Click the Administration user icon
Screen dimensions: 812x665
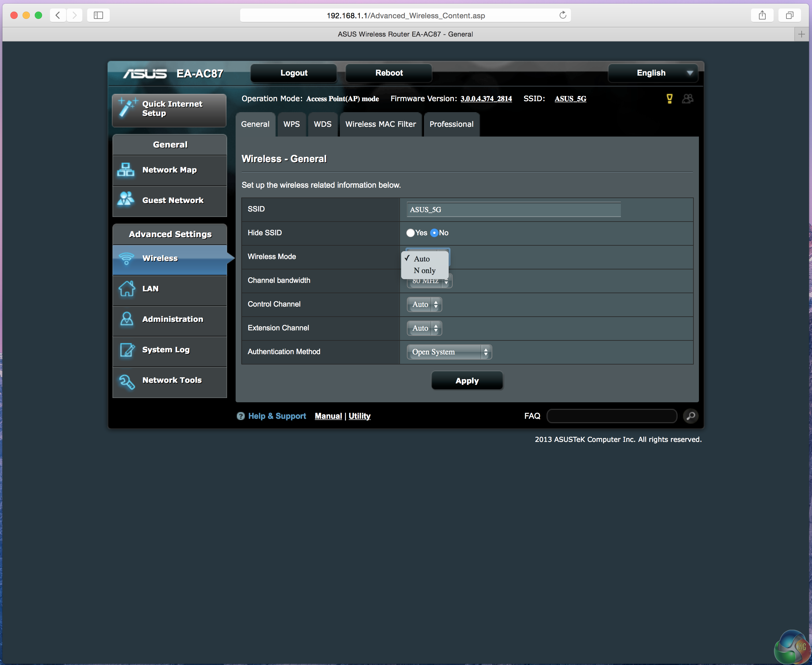[126, 319]
